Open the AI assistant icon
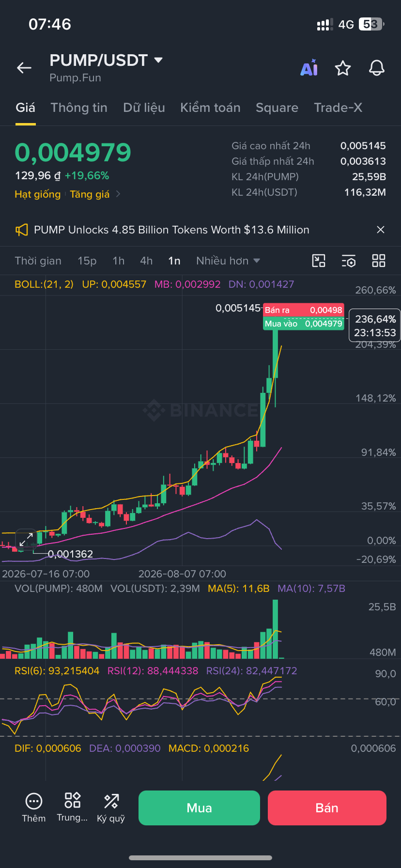 309,68
